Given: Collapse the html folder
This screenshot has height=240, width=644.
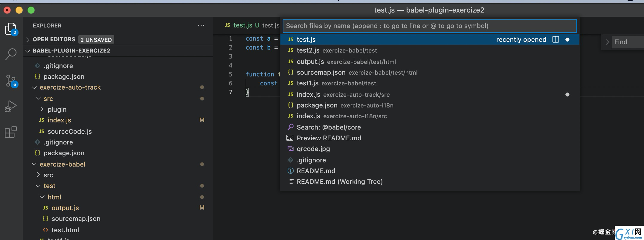Looking at the screenshot, I should [x=42, y=197].
